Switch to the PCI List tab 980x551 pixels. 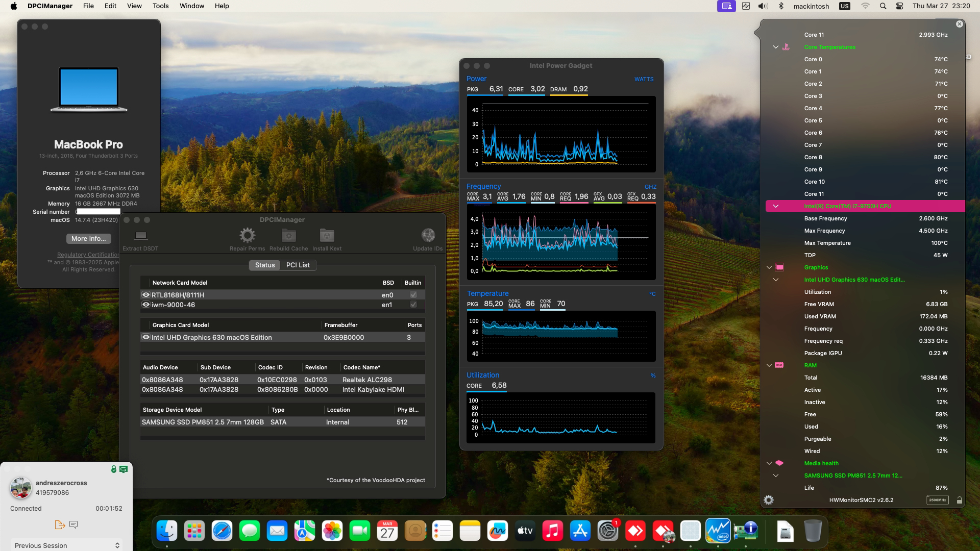(298, 265)
